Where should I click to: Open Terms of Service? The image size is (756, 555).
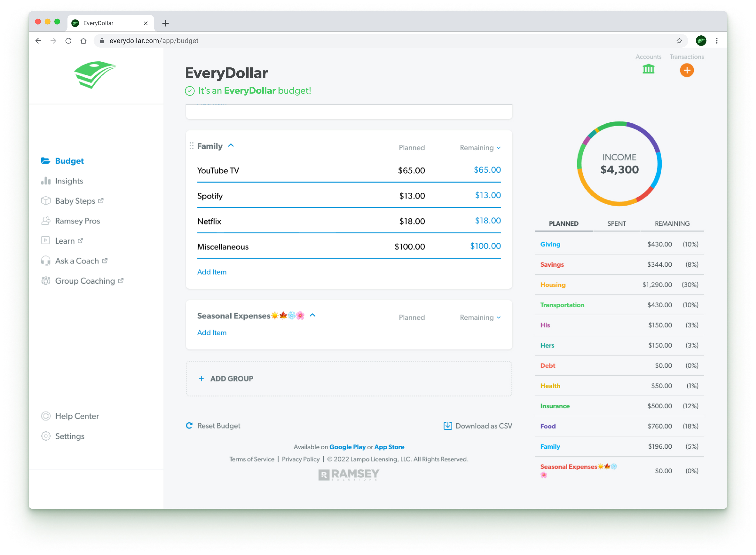[252, 459]
